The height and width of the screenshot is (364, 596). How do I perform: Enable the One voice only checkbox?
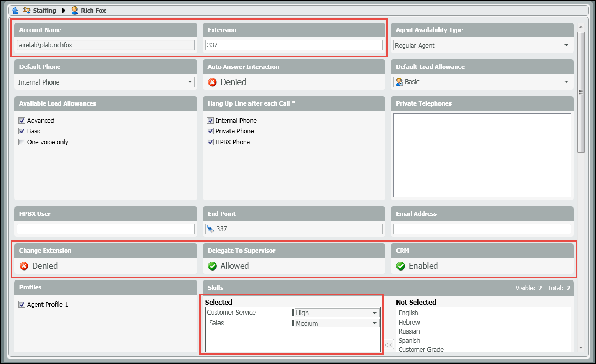pos(22,142)
